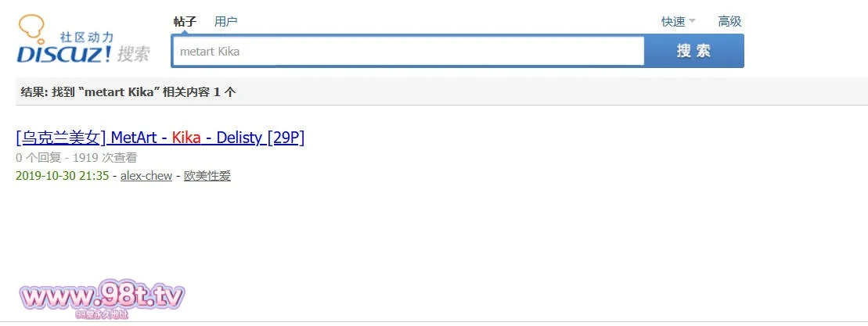Switch to the 帖子 search tab

[185, 21]
